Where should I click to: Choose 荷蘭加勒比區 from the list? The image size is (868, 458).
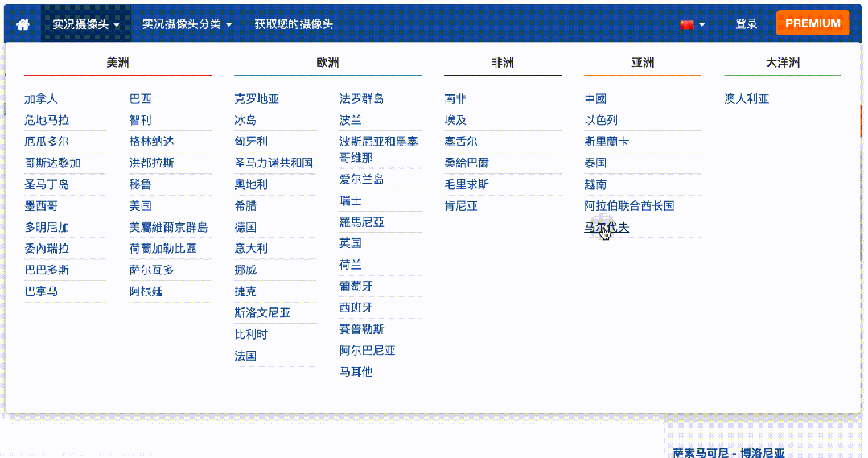tap(162, 248)
